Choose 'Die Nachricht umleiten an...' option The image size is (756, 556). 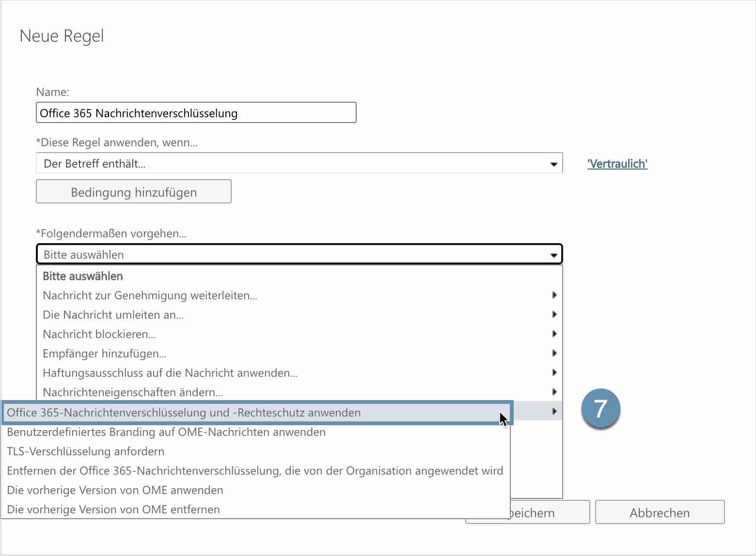point(299,315)
